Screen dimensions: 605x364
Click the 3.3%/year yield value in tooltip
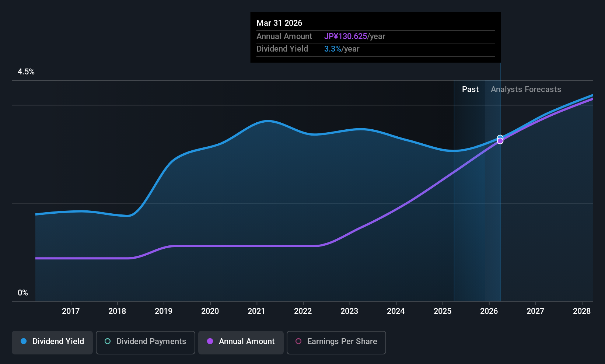[342, 49]
